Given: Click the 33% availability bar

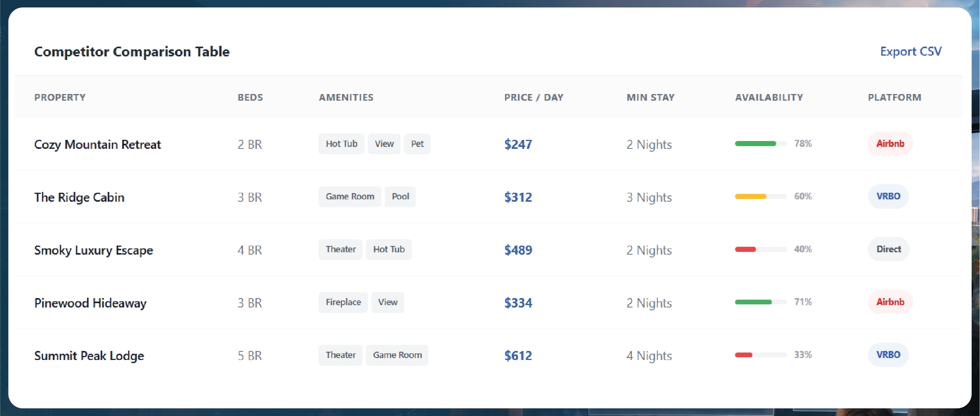Looking at the screenshot, I should click(x=761, y=355).
